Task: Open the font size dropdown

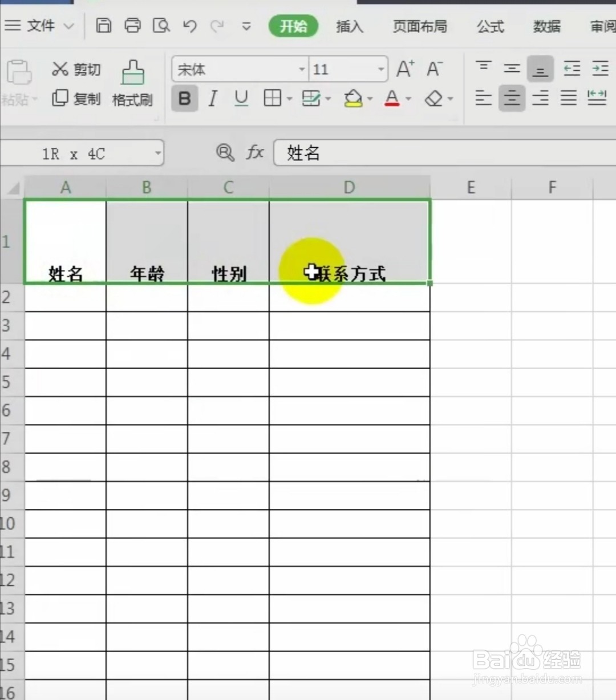Action: (x=382, y=68)
